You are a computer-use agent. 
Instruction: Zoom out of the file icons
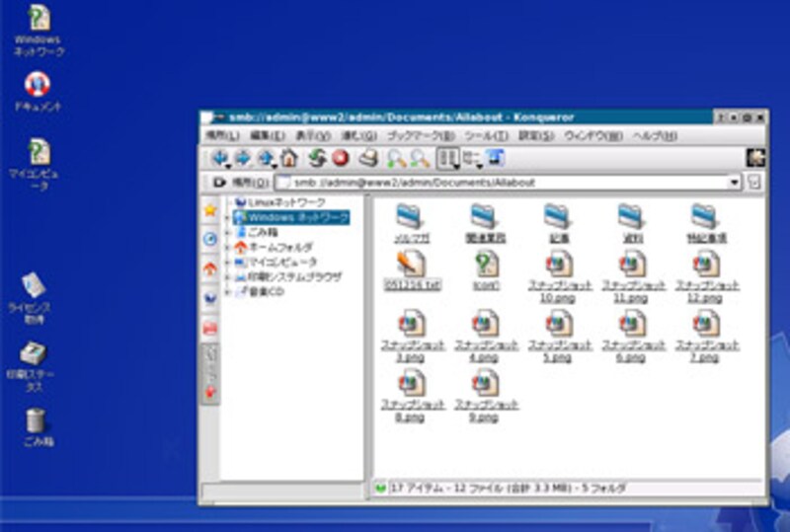pyautogui.click(x=420, y=158)
